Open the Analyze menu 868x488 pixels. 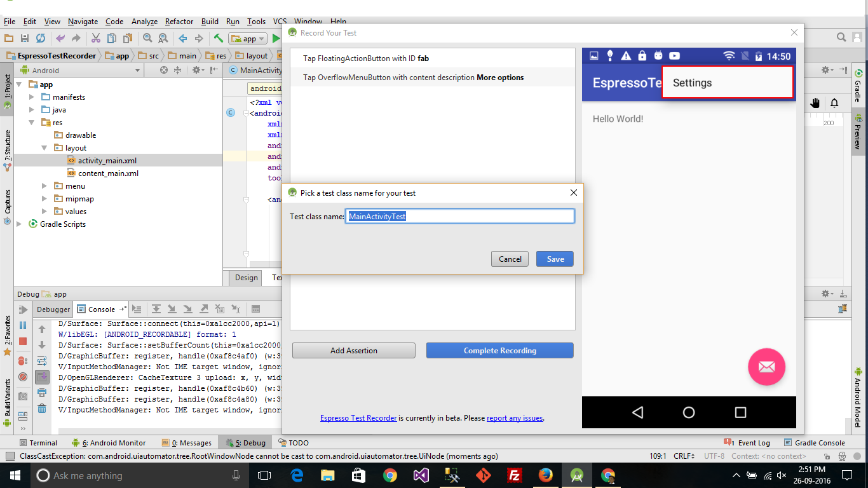tap(144, 22)
